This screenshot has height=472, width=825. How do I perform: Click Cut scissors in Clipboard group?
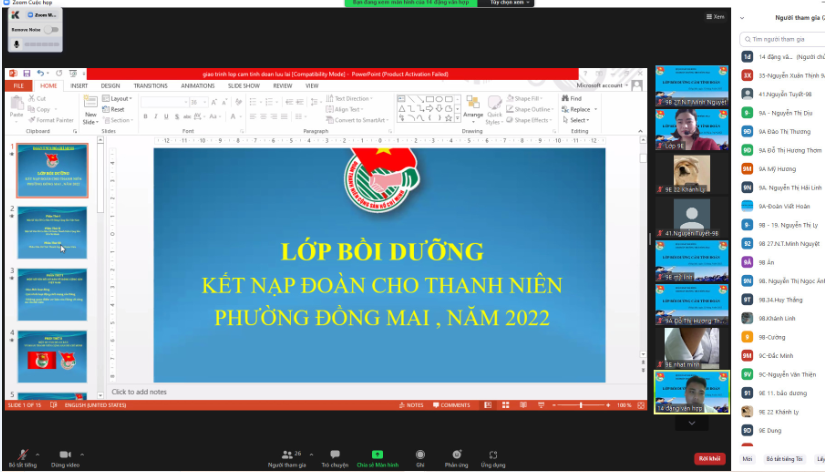(37, 98)
